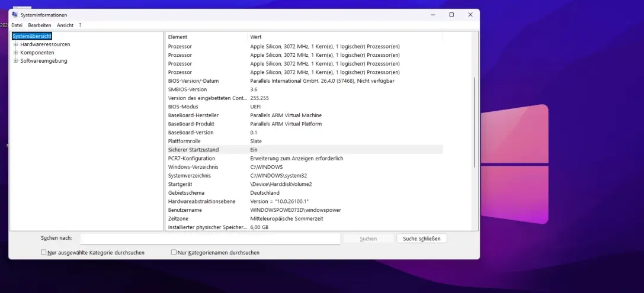Maximize the Systeminformationen window
The image size is (644, 293).
point(451,15)
